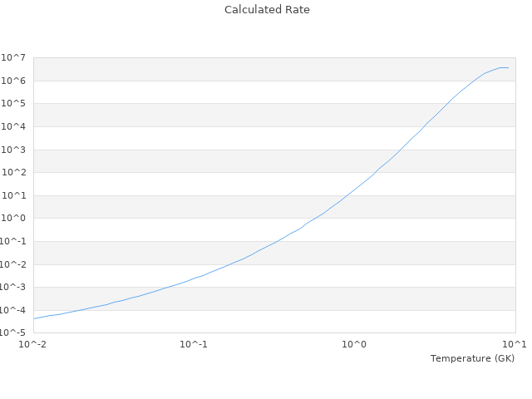The image size is (532, 399).
Task: Click the 10^-2 x-axis tick label
Action: point(33,344)
